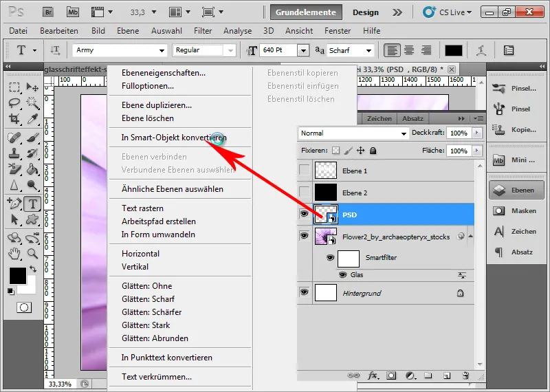Click the text color swatch
The width and height of the screenshot is (550, 392).
pos(454,50)
